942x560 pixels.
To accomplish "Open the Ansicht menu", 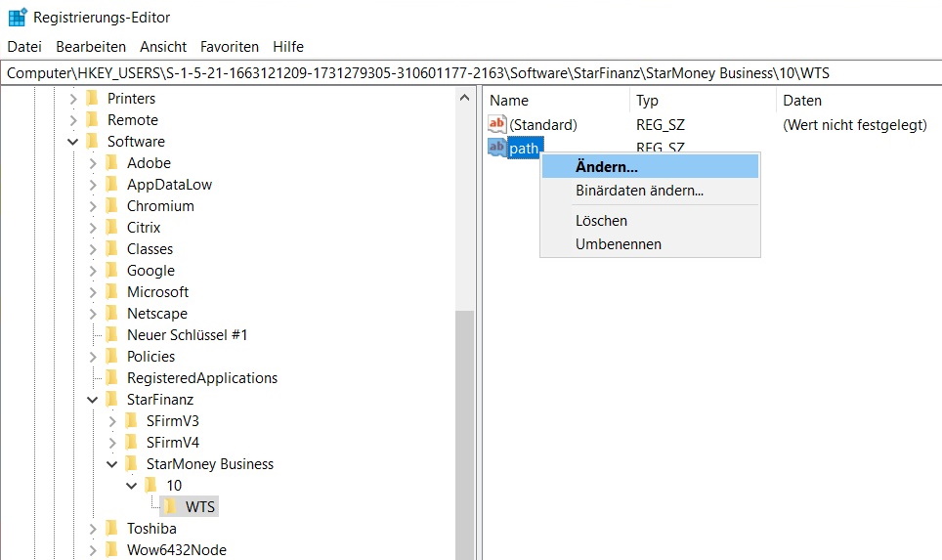I will [163, 46].
